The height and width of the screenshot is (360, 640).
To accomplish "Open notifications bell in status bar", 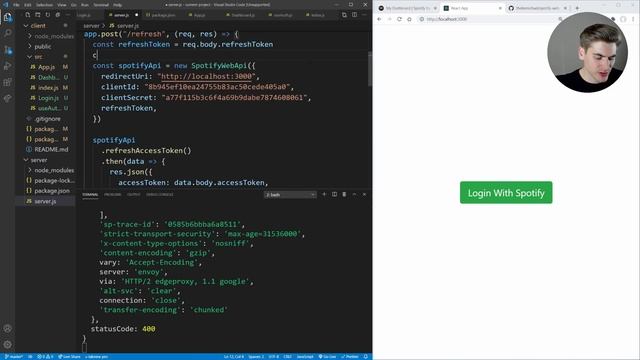I will coord(366,357).
